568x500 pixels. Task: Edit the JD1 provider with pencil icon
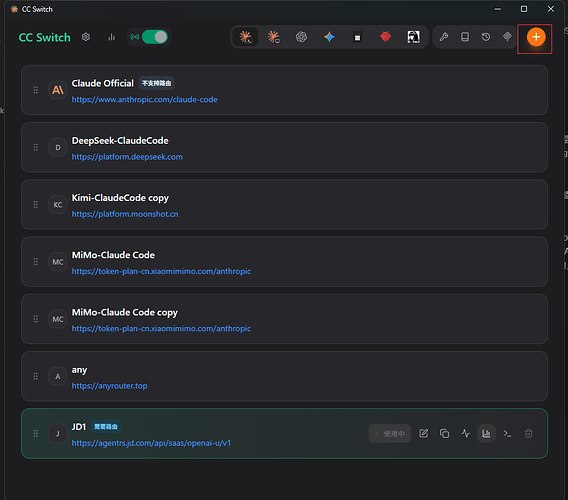pyautogui.click(x=423, y=433)
